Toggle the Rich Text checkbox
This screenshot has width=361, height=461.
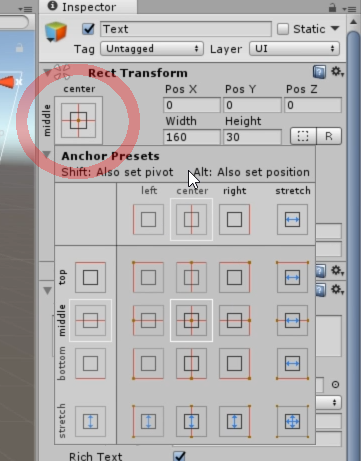click(x=180, y=456)
